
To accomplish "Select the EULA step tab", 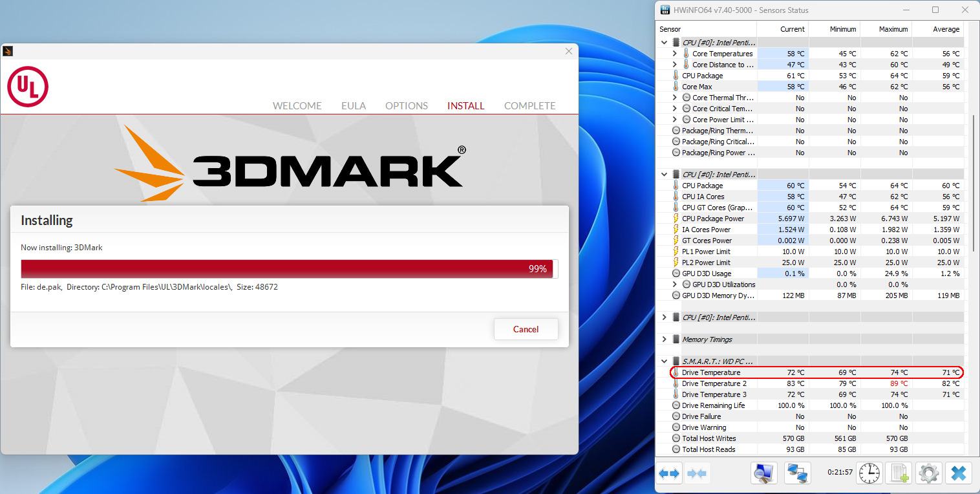I will [354, 106].
